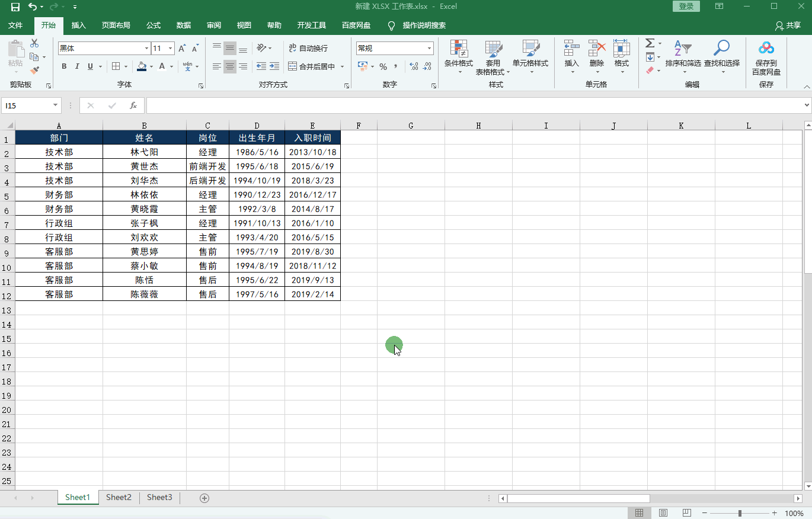The height and width of the screenshot is (519, 812).
Task: Toggle center horizontal alignment
Action: pyautogui.click(x=230, y=66)
